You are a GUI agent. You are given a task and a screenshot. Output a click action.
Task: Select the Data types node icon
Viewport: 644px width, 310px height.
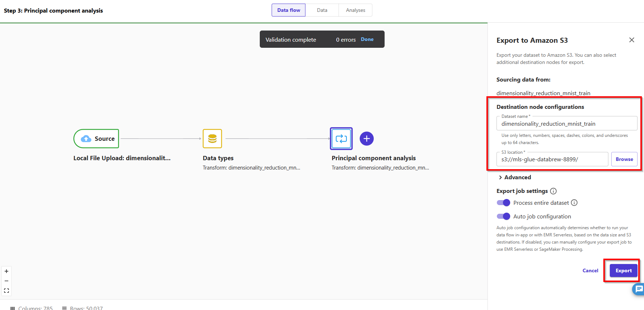coord(212,139)
